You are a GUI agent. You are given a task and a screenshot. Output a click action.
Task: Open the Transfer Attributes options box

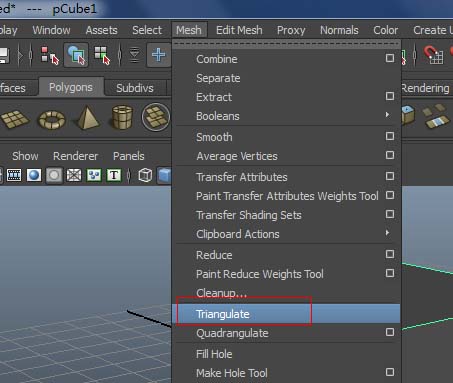point(390,176)
